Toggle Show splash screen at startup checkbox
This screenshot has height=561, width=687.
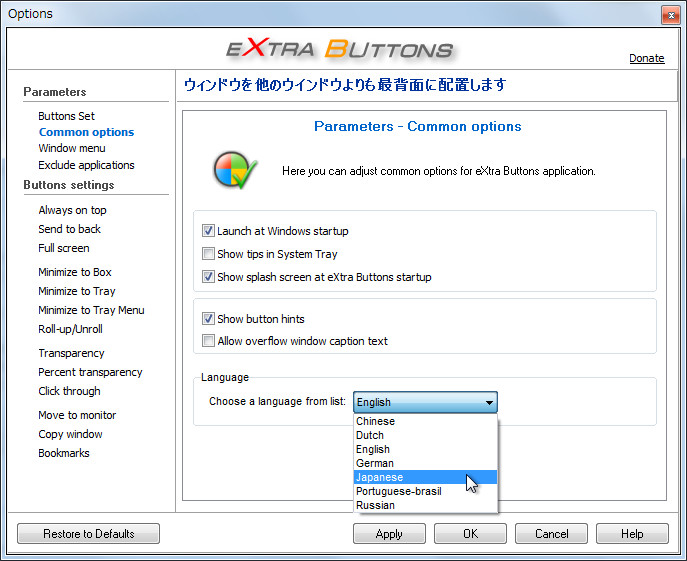(208, 277)
